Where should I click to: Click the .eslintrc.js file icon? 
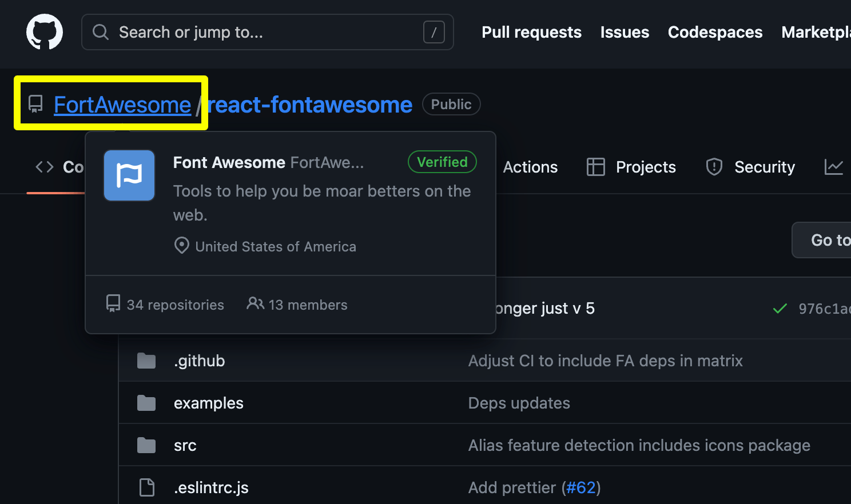click(147, 487)
